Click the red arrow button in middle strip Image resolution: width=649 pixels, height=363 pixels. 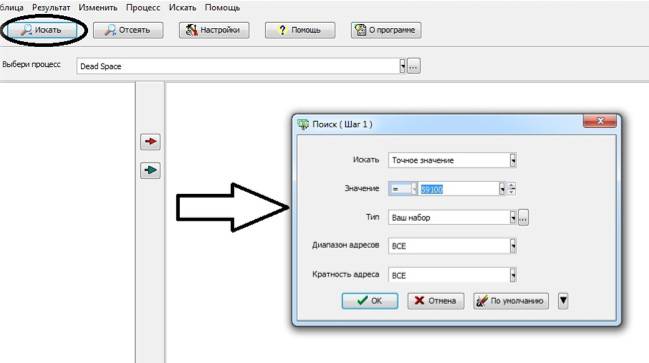coord(150,142)
